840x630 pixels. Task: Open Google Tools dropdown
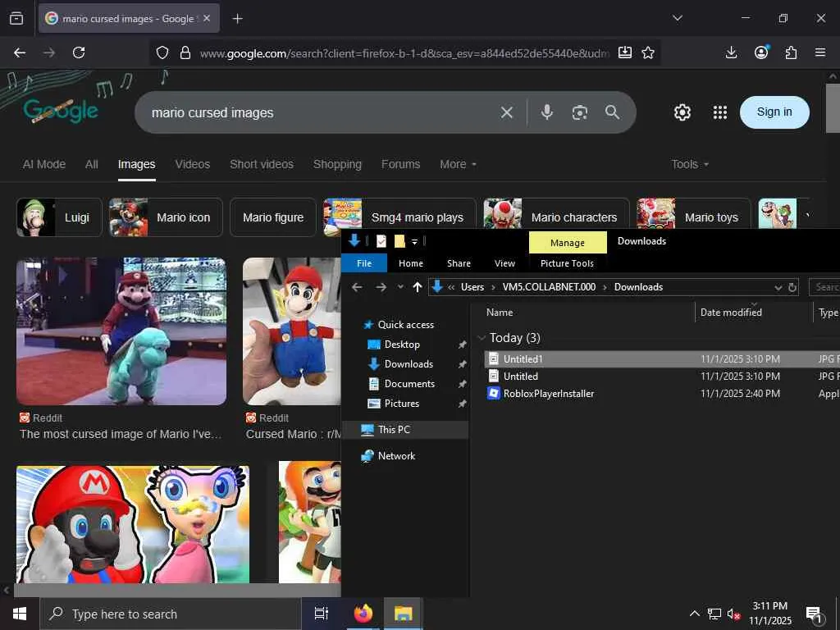pyautogui.click(x=690, y=164)
